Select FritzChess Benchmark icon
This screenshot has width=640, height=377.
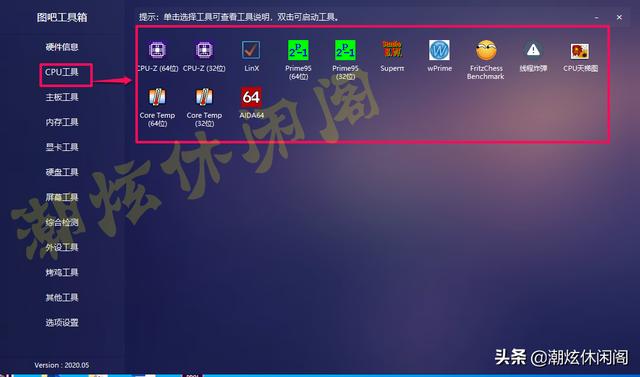(486, 51)
